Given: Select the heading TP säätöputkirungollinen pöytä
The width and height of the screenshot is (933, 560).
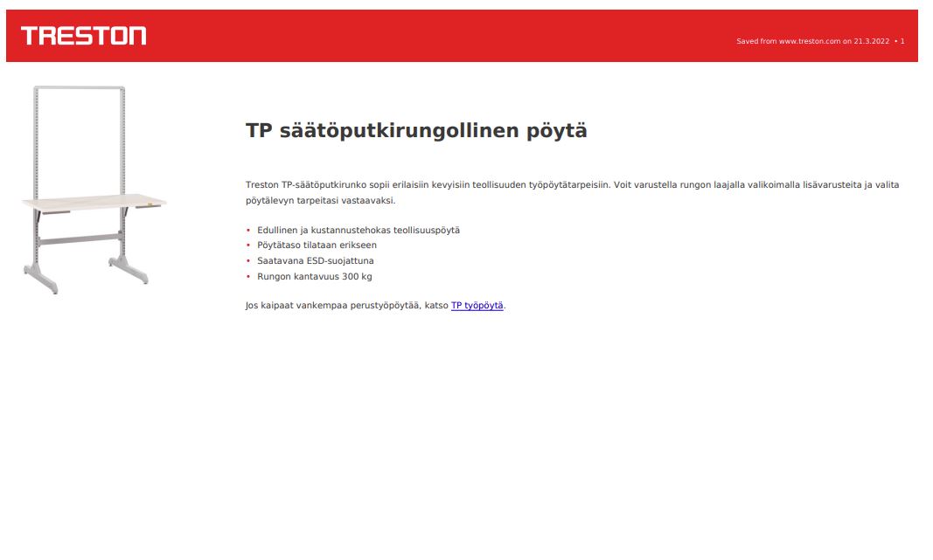Looking at the screenshot, I should click(416, 130).
